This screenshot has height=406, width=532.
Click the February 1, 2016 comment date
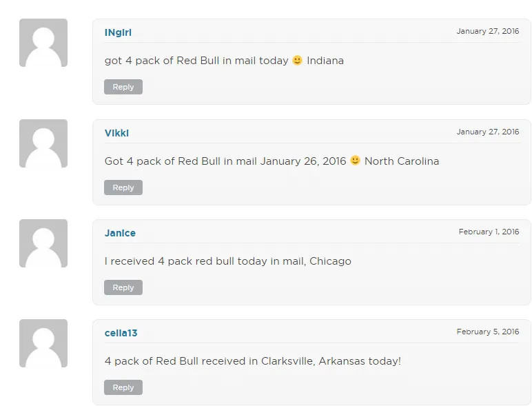489,232
